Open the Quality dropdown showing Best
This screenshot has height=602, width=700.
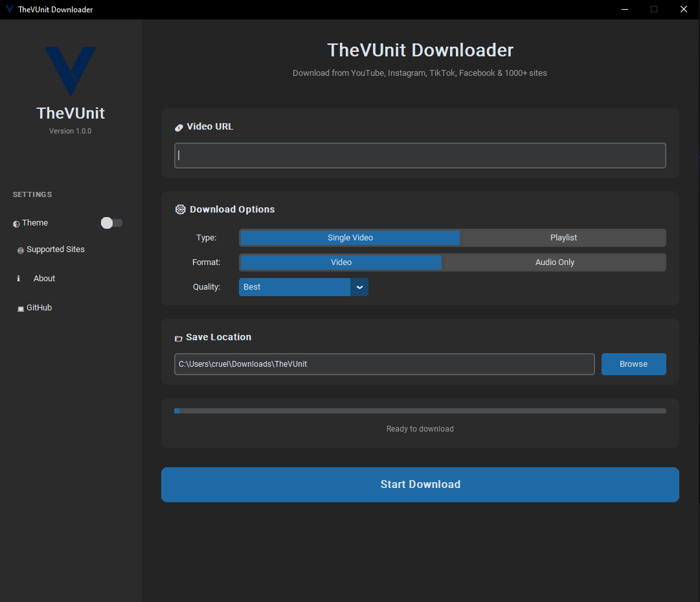[304, 287]
